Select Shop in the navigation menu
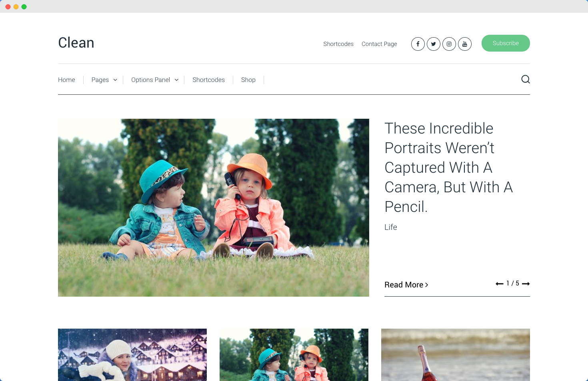This screenshot has height=381, width=588. [x=248, y=80]
